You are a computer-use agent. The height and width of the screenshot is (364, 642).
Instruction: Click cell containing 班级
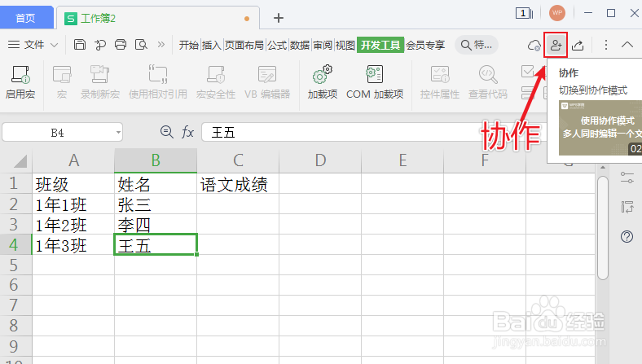(x=73, y=183)
